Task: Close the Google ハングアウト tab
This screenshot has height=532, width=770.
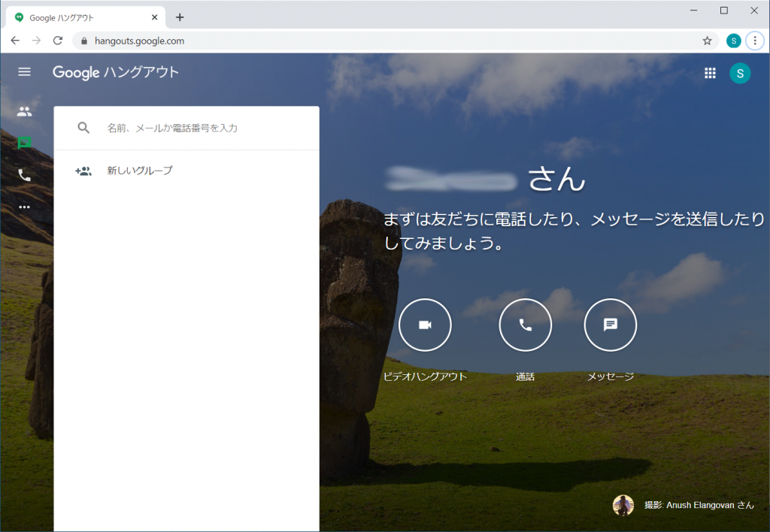Action: coord(155,17)
